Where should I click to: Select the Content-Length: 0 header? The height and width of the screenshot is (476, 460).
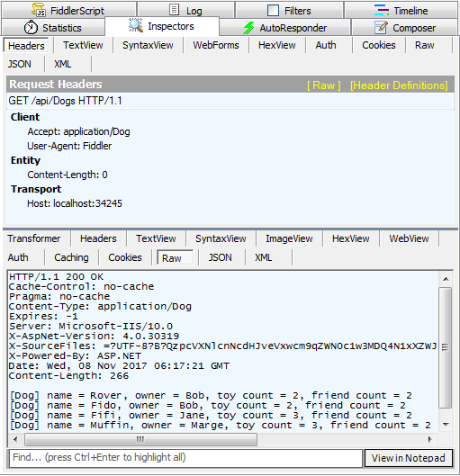pos(68,175)
